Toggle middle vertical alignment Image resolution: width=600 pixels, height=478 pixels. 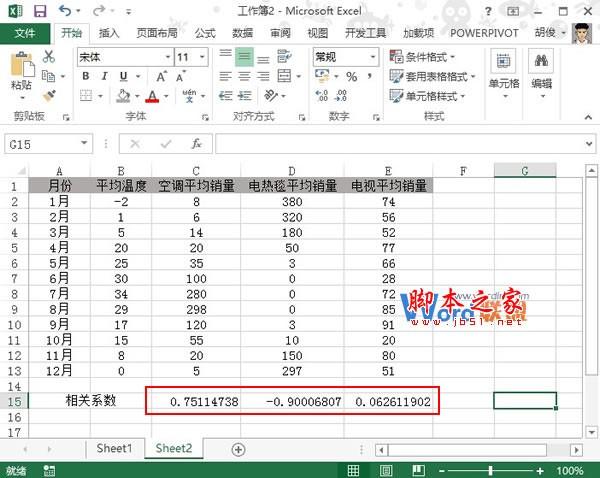(x=244, y=57)
